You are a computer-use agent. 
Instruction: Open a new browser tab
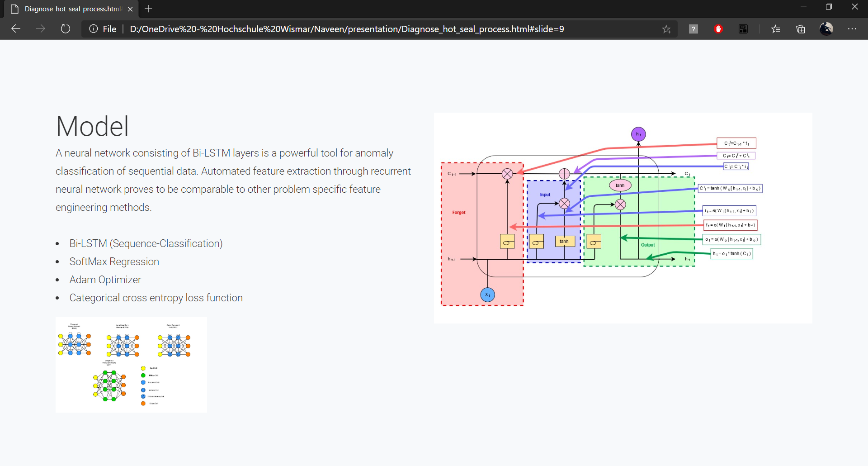point(148,9)
